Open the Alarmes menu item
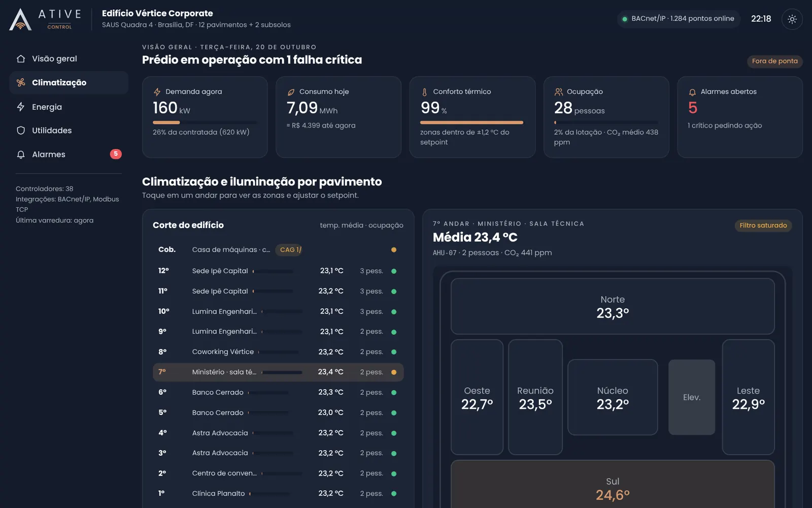 click(x=69, y=154)
